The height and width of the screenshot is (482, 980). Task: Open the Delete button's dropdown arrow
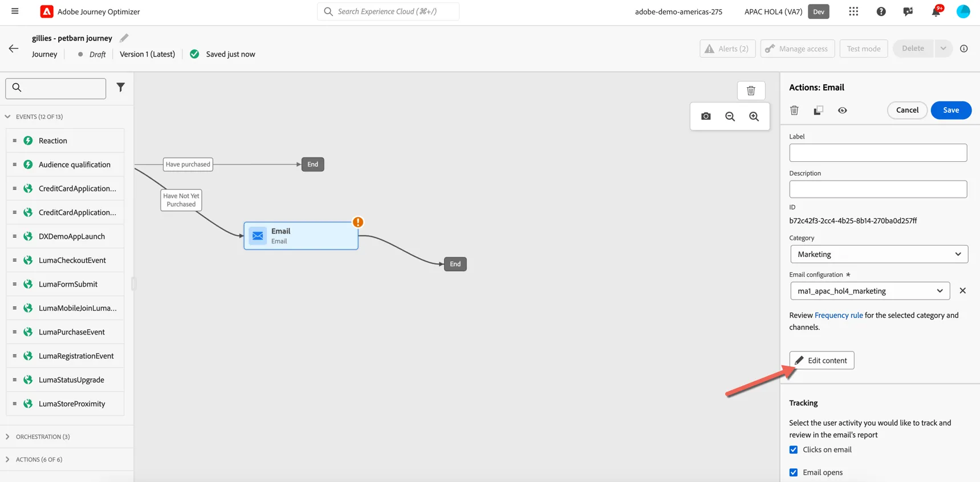943,48
